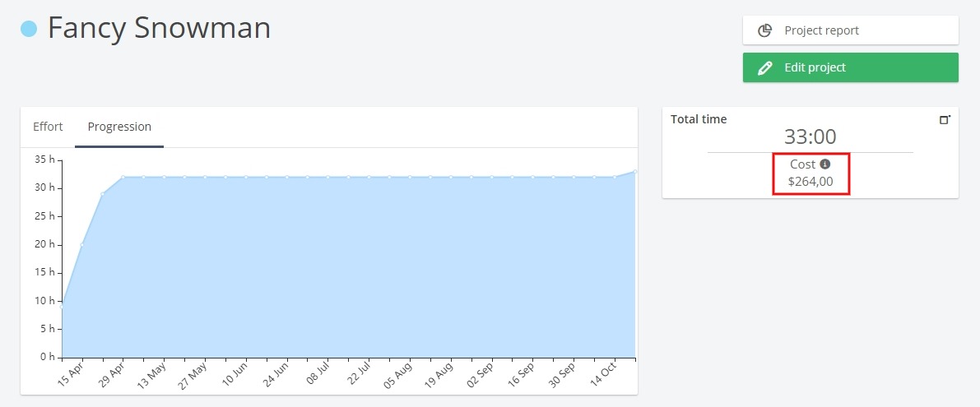This screenshot has height=407, width=980.
Task: Expand the Total time panel icon
Action: click(x=945, y=119)
